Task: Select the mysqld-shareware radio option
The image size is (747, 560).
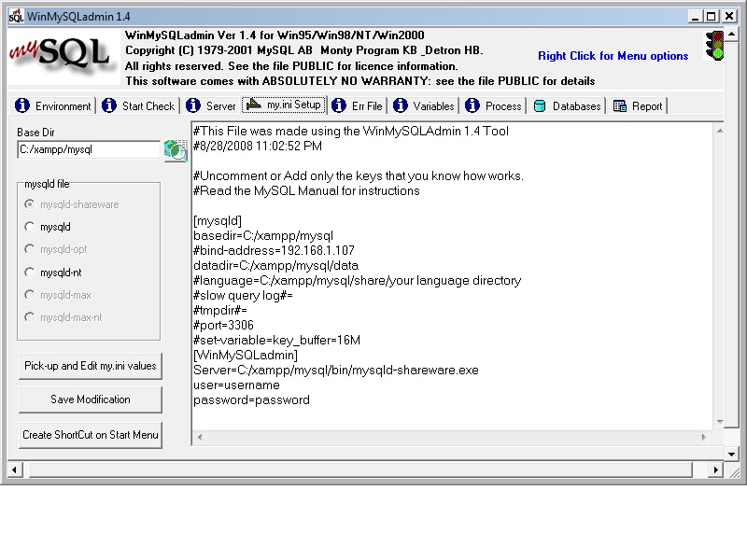Action: click(x=30, y=204)
